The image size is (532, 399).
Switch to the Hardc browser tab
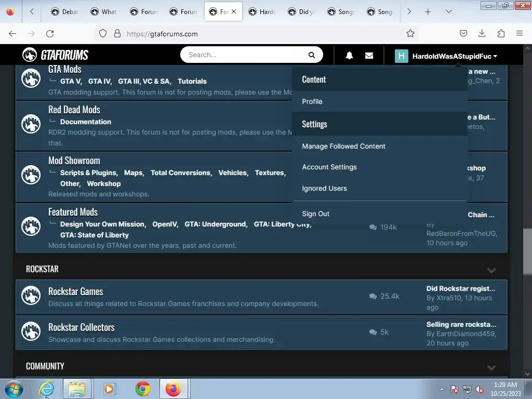point(262,11)
